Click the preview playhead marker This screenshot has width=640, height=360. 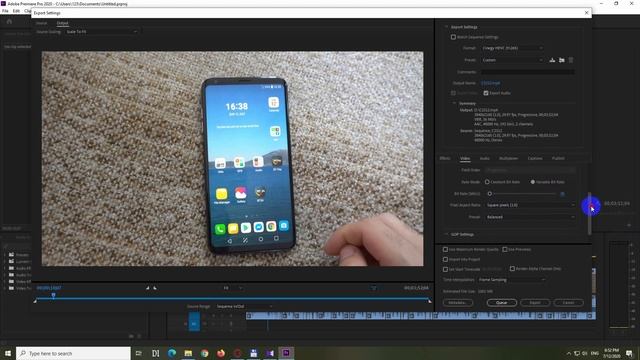click(x=53, y=296)
